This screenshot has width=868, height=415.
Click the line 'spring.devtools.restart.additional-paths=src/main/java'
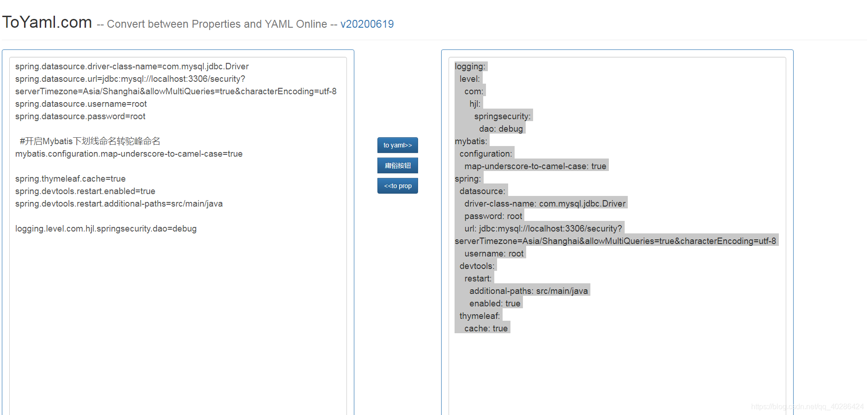tap(119, 204)
